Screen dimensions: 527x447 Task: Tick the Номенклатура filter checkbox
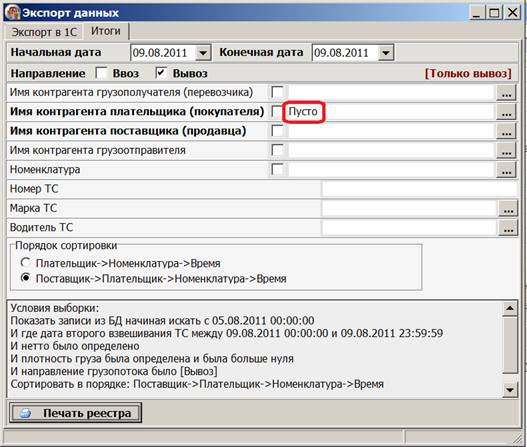click(x=278, y=169)
